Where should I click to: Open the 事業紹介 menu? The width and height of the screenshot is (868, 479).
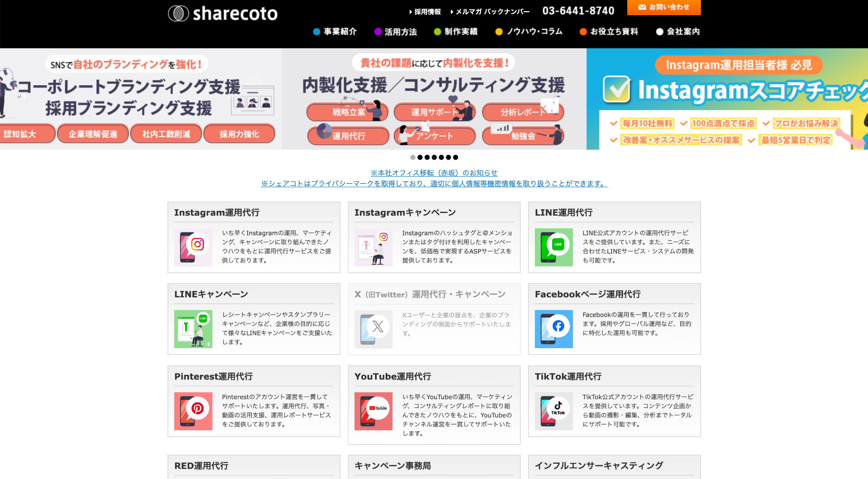(335, 31)
